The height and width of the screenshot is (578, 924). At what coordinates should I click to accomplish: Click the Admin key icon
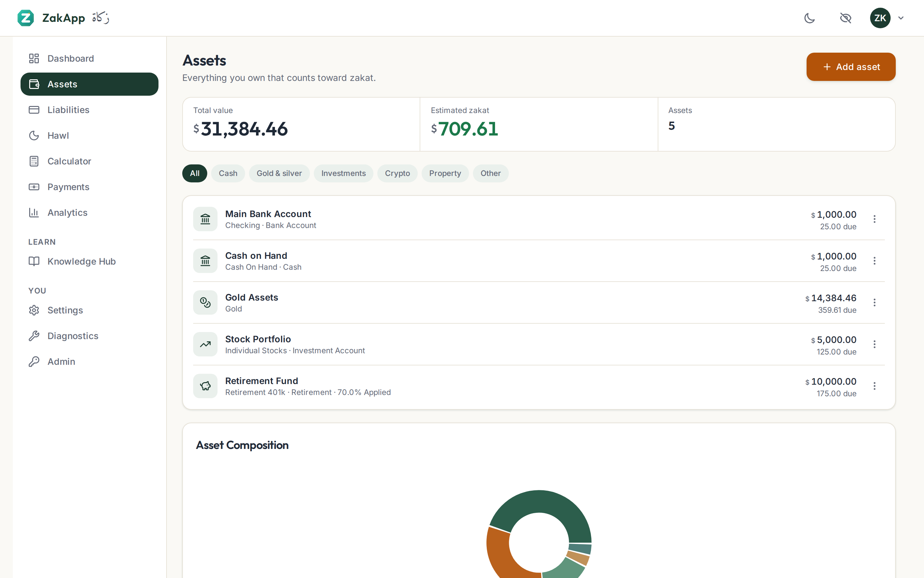pyautogui.click(x=34, y=361)
